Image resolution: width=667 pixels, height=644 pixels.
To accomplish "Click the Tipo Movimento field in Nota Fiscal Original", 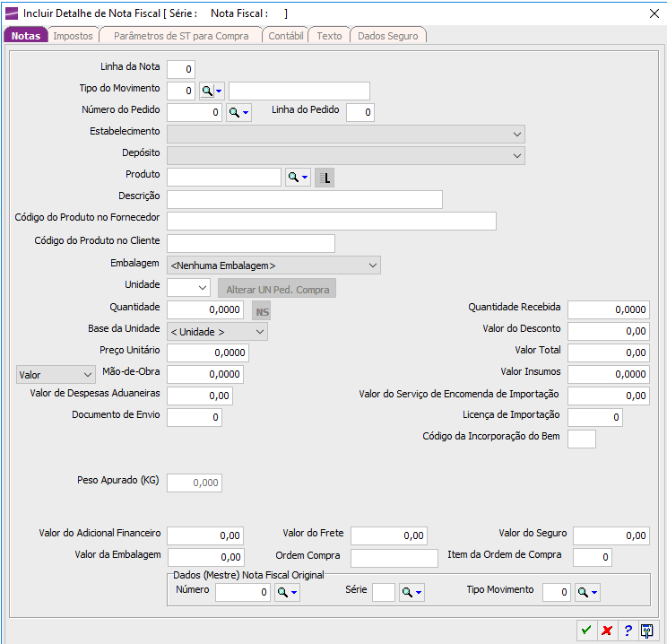I will click(557, 592).
